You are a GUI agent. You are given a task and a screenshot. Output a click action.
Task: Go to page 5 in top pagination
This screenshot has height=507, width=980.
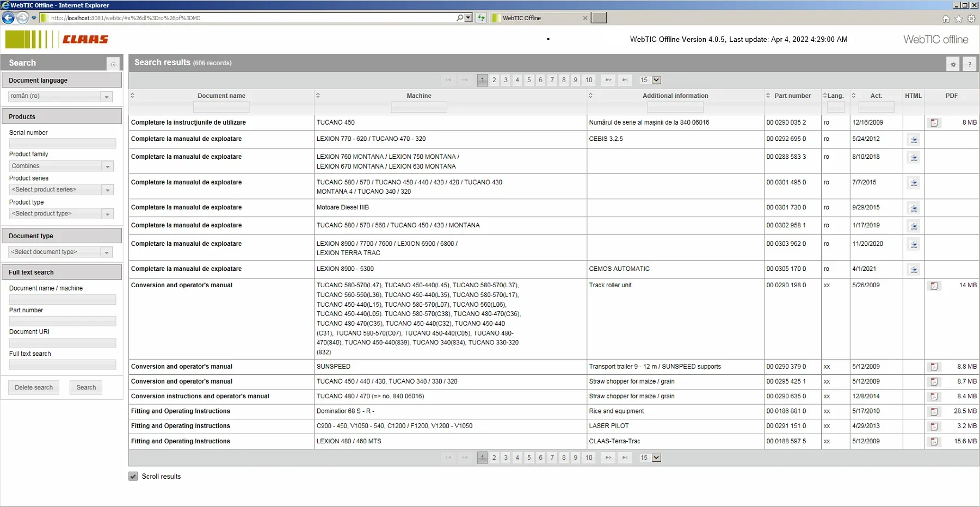coord(529,80)
